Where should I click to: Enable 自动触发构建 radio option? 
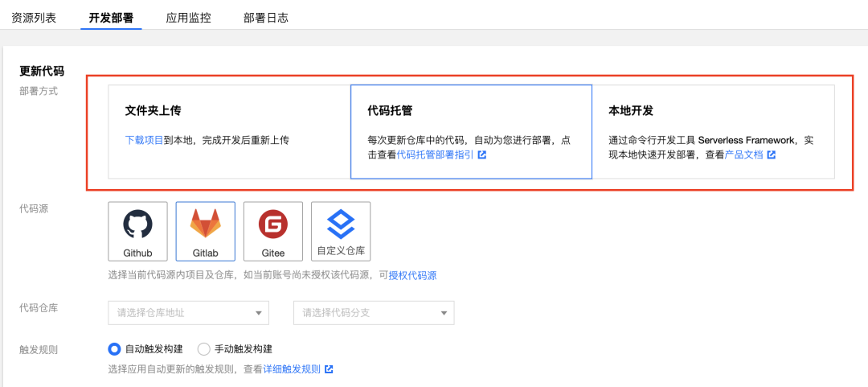(114, 349)
